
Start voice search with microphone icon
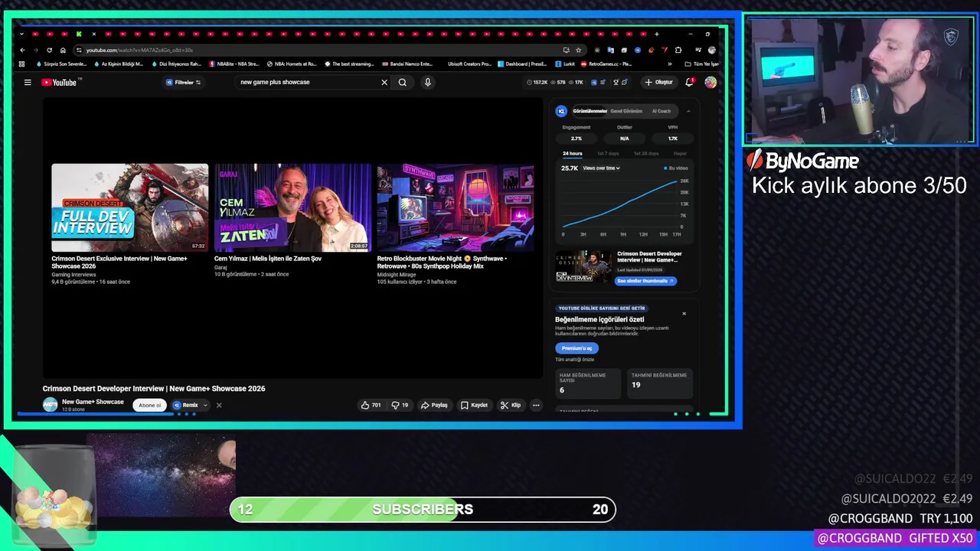[x=428, y=83]
